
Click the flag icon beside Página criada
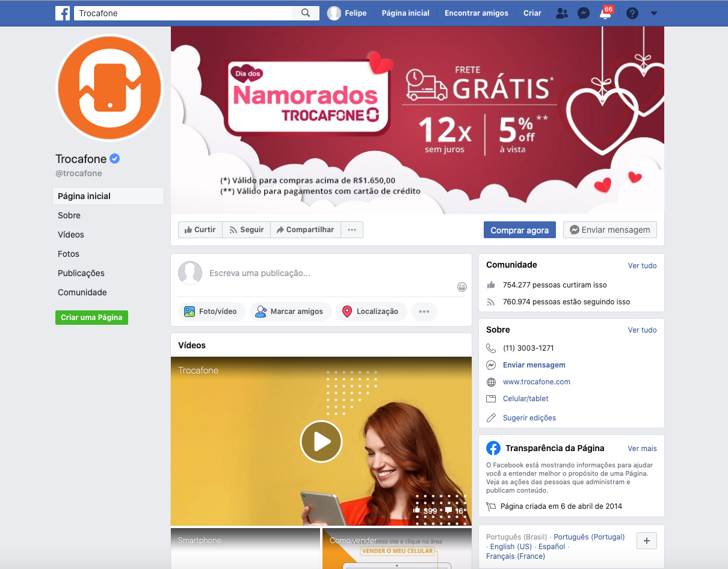click(491, 506)
